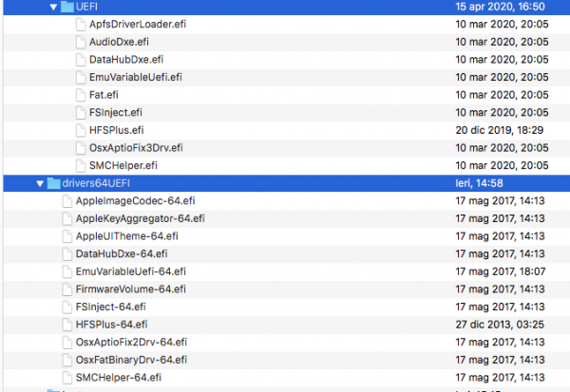The height and width of the screenshot is (392, 570).
Task: Click the HFSPlus-64.efi file icon
Action: pyautogui.click(x=66, y=325)
